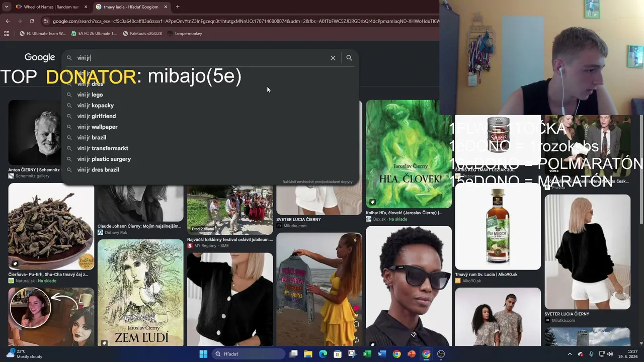Choose the 'vini jr kopacky' suggestion
Image resolution: width=644 pixels, height=362 pixels.
click(210, 106)
